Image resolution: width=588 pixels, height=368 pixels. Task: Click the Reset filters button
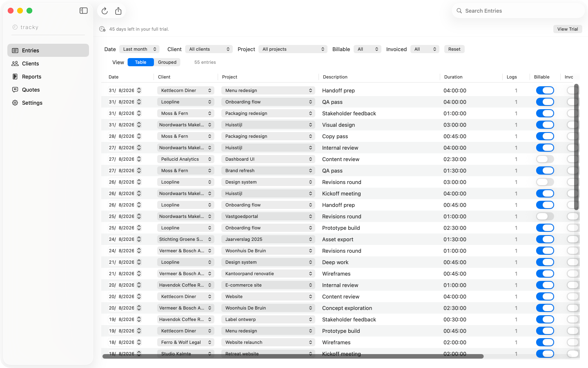454,49
